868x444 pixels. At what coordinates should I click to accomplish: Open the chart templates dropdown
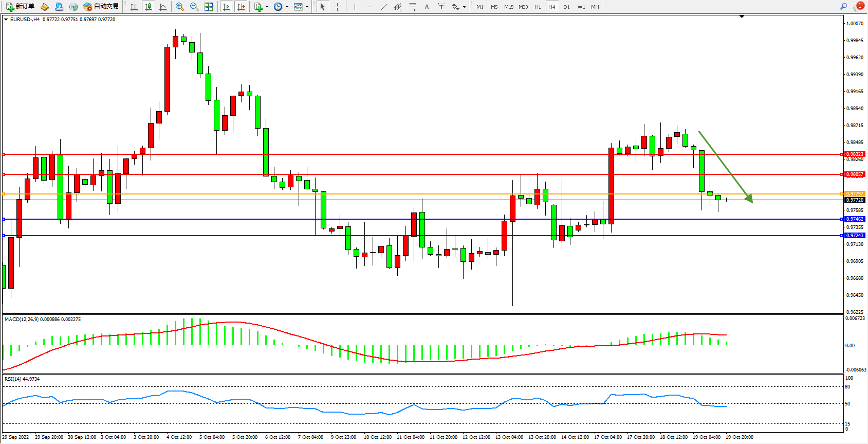[x=307, y=7]
